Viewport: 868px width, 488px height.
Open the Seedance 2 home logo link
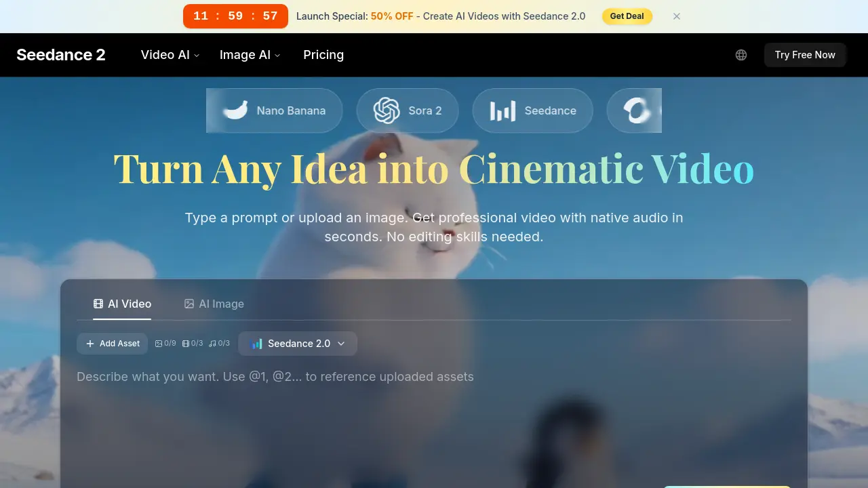pyautogui.click(x=61, y=55)
